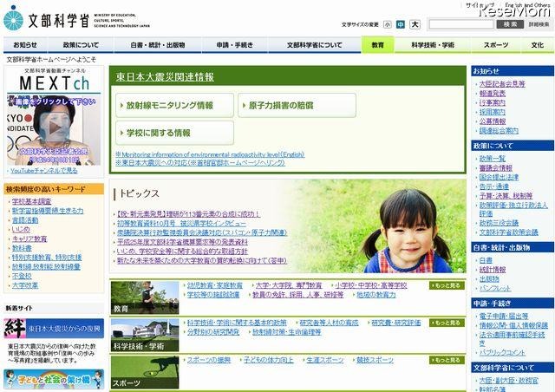Viewport: 555px width, 392px height.
Task: Open いじめ keyword link
Action: (x=21, y=230)
